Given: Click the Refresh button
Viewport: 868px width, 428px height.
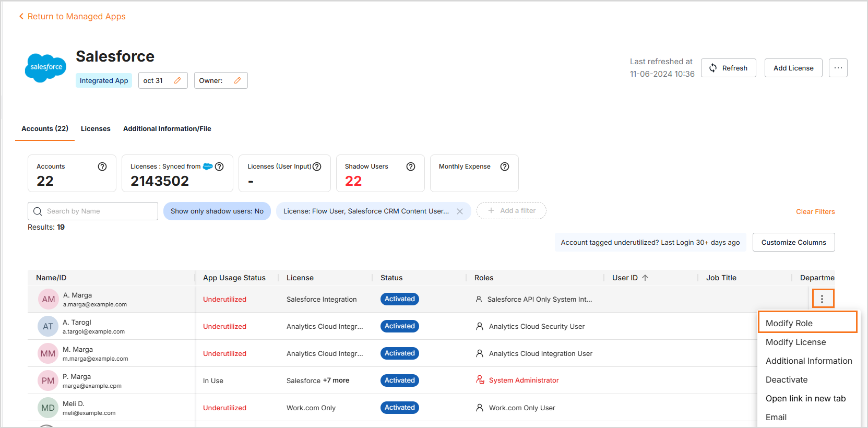Looking at the screenshot, I should coord(728,68).
